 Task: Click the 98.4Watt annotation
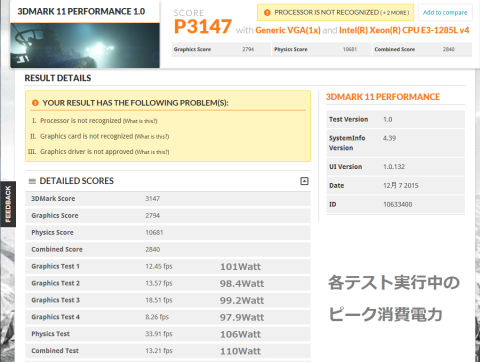[242, 284]
